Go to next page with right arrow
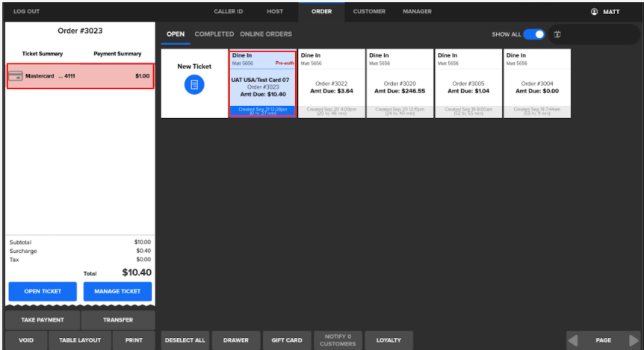The image size is (644, 350). (x=634, y=340)
